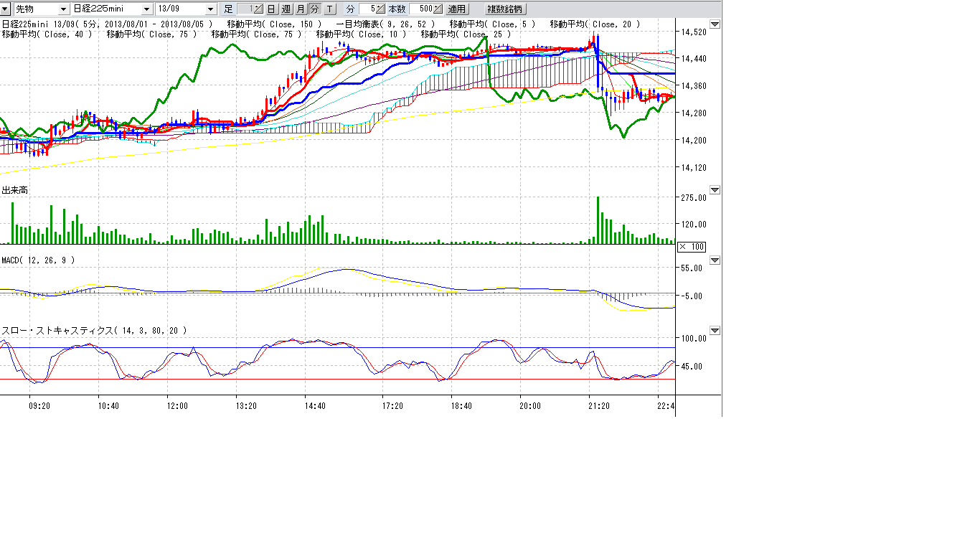Image resolution: width=980 pixels, height=551 pixels.
Task: Expand the 日経225mini symbol dropdown
Action: 147,9
